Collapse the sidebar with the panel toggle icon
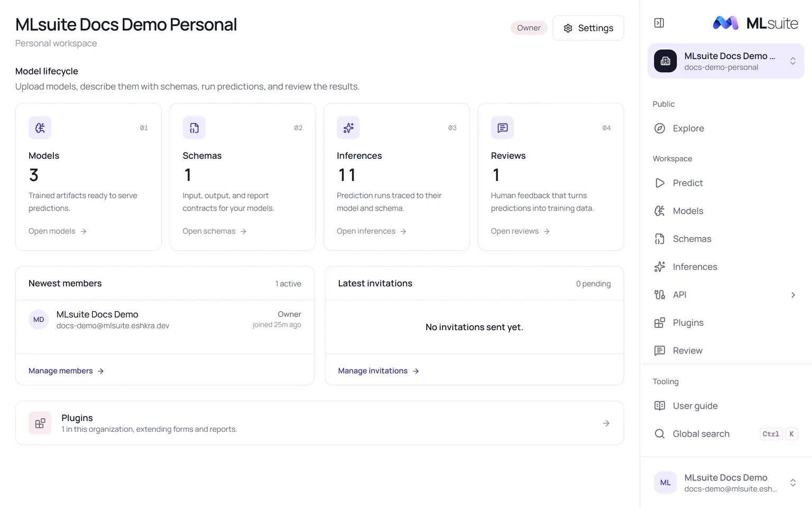Screen dimensions: 812x508 pos(659,23)
